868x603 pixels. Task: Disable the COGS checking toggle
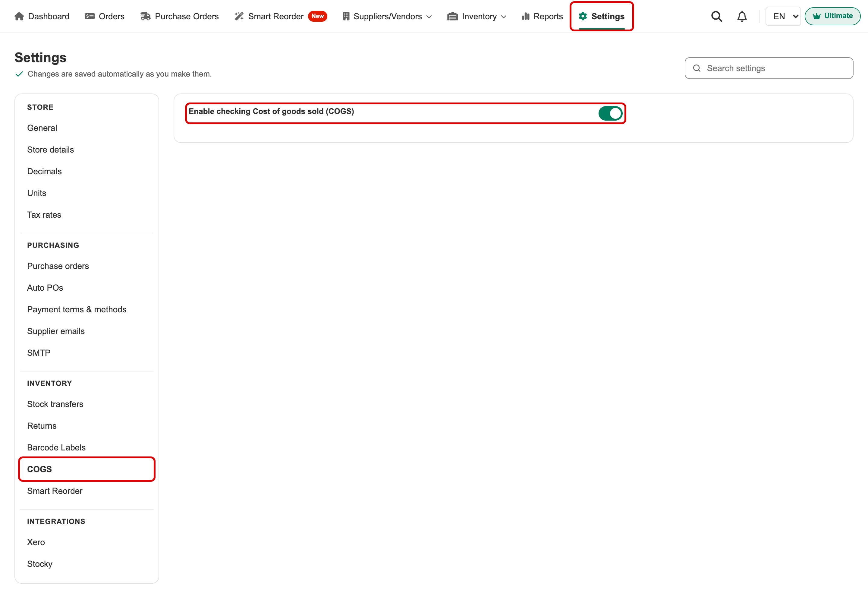(610, 113)
